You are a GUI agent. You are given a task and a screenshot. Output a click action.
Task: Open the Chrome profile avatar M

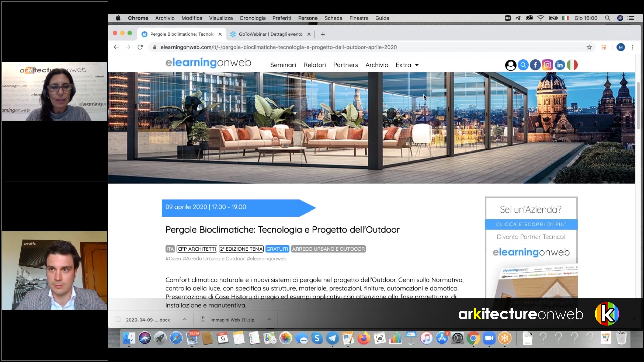(x=621, y=47)
